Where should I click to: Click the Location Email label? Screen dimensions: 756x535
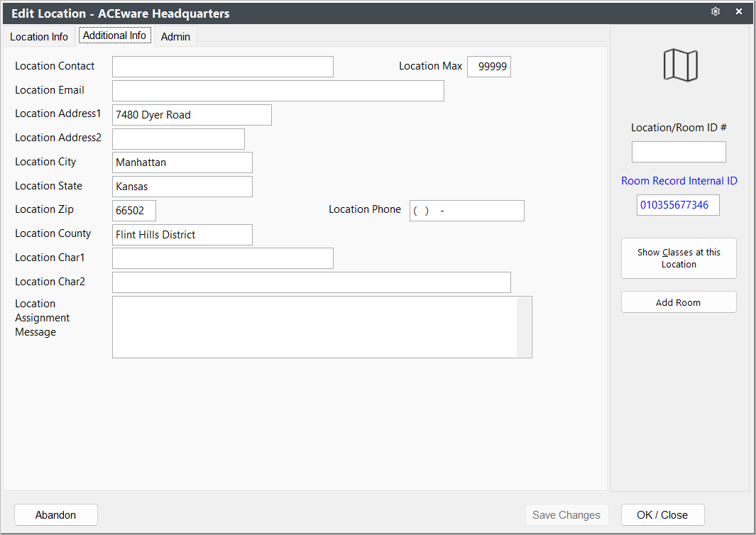(50, 90)
